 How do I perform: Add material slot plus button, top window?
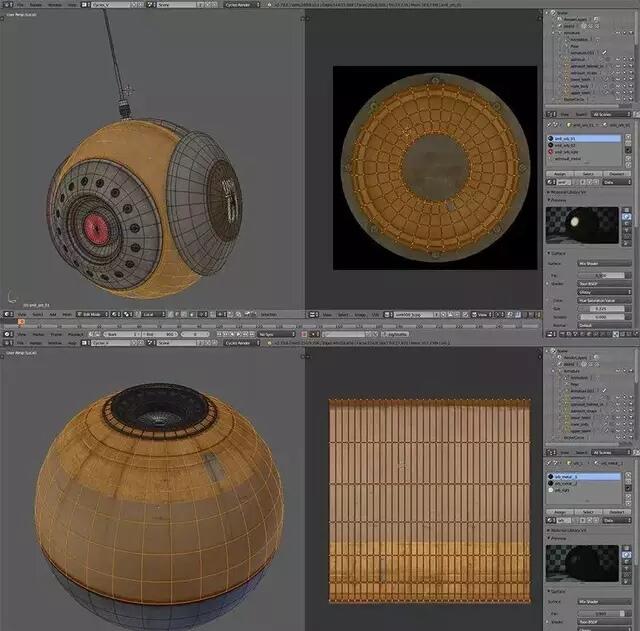tap(628, 137)
